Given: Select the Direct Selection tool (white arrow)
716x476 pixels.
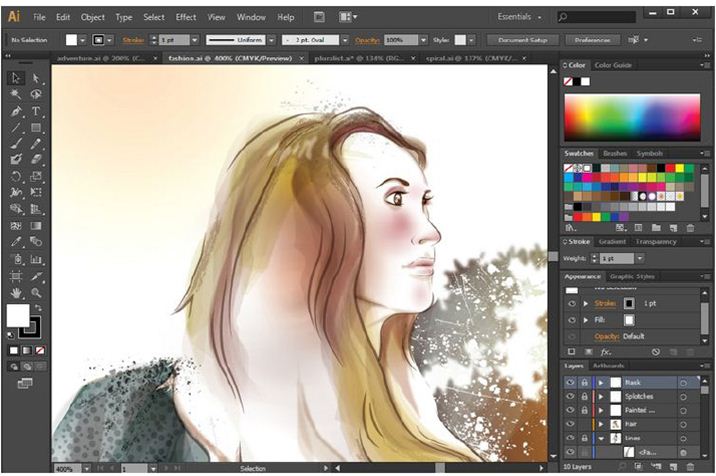Looking at the screenshot, I should [x=36, y=78].
